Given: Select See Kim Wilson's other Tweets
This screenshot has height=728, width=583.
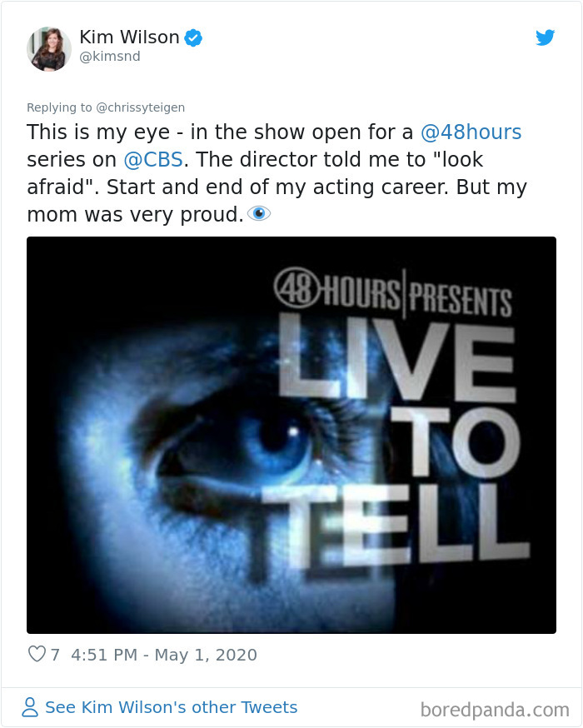Looking at the screenshot, I should (171, 708).
